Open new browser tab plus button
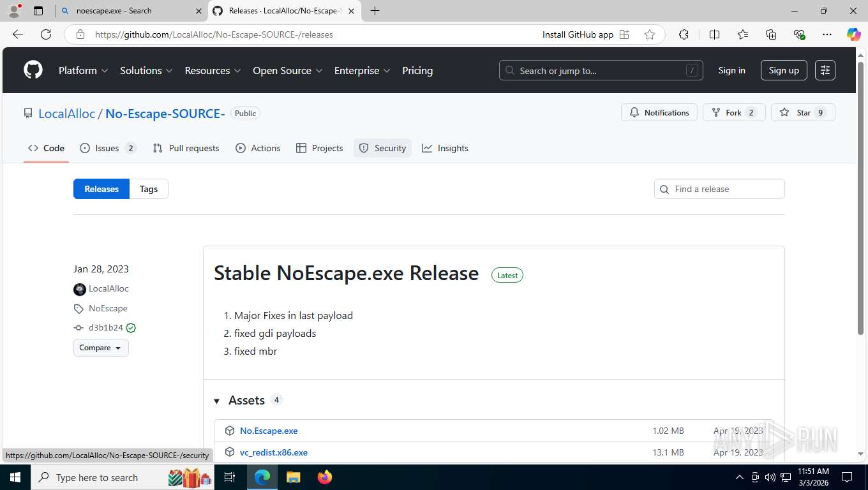Viewport: 868px width, 490px height. [375, 11]
